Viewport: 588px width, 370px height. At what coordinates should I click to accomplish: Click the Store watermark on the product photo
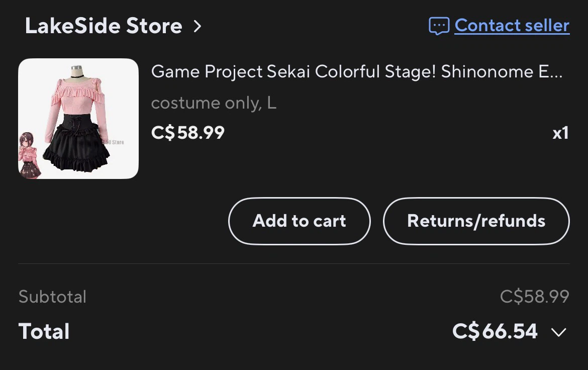(x=113, y=142)
